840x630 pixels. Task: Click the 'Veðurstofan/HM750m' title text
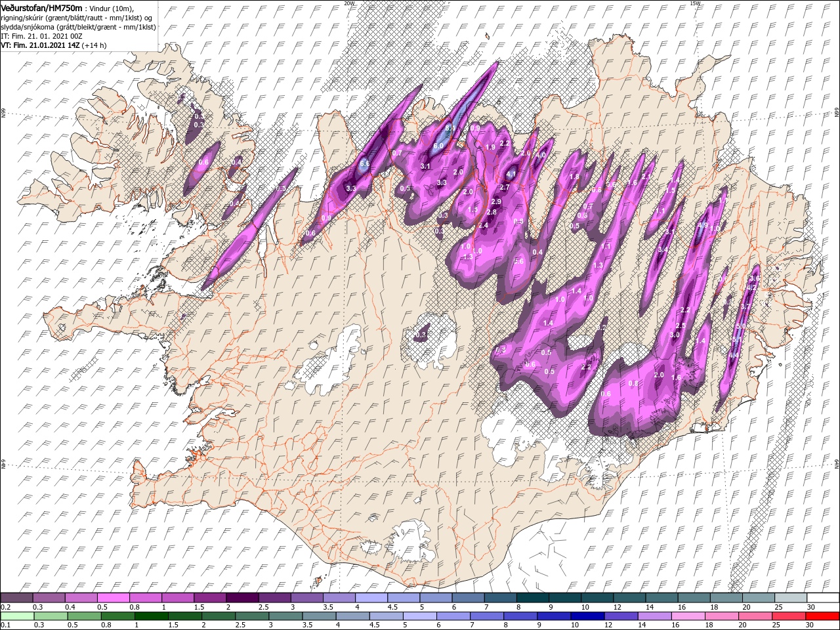tap(41, 7)
